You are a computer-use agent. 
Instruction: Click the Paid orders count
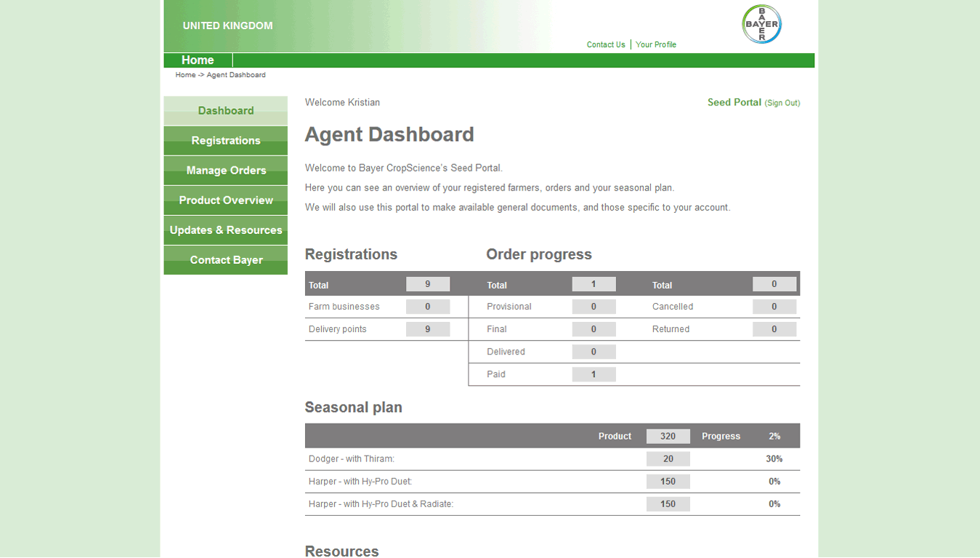(594, 374)
